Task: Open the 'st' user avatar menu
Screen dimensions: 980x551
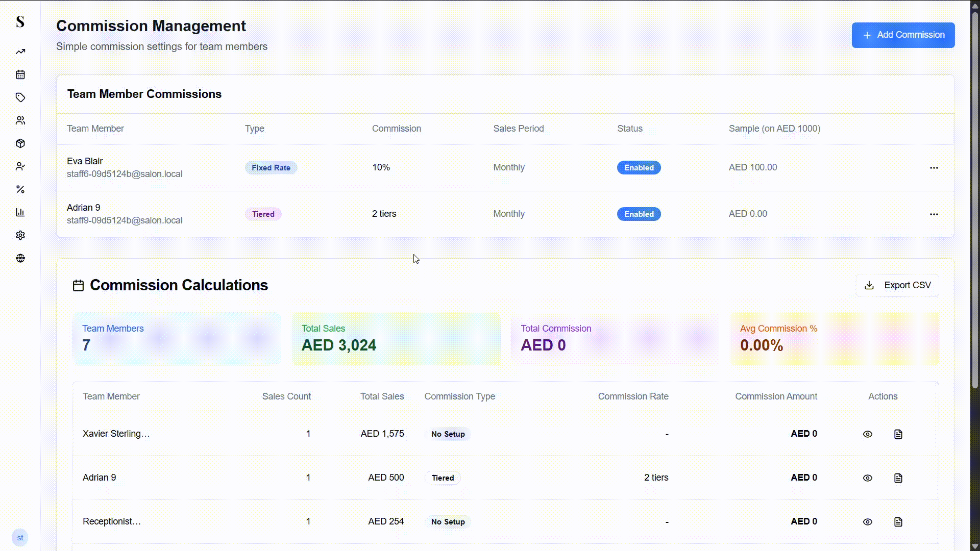Action: point(20,538)
